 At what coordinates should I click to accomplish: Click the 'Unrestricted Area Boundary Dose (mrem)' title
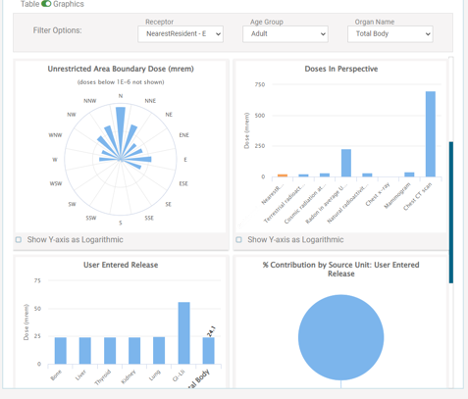[x=121, y=69]
